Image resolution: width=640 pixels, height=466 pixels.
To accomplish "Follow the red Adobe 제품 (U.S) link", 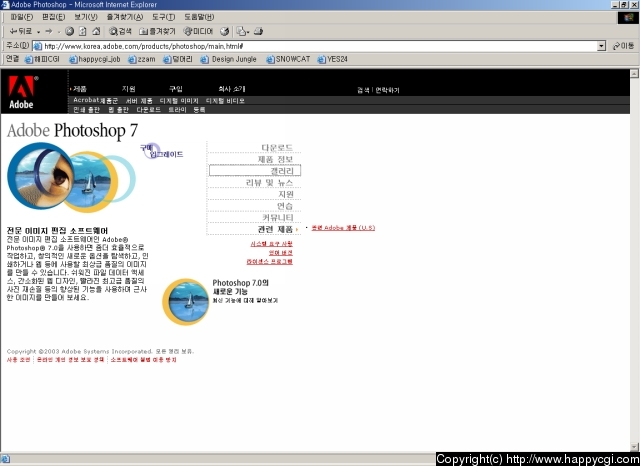I will click(x=343, y=228).
